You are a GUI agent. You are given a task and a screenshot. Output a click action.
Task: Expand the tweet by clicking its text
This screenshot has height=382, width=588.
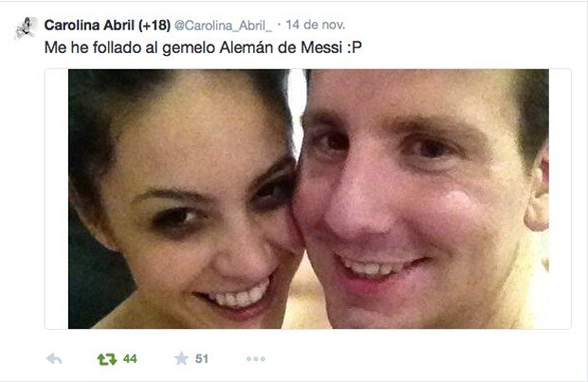click(x=203, y=47)
